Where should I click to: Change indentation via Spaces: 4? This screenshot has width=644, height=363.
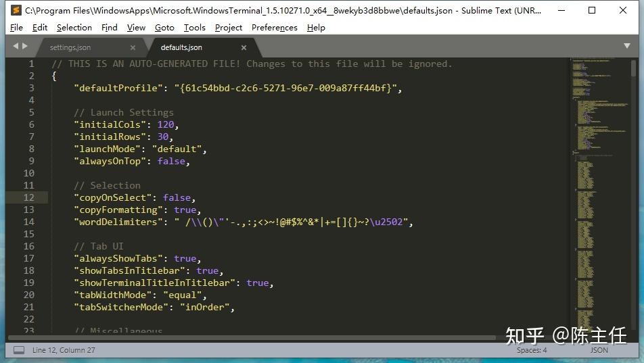click(532, 350)
